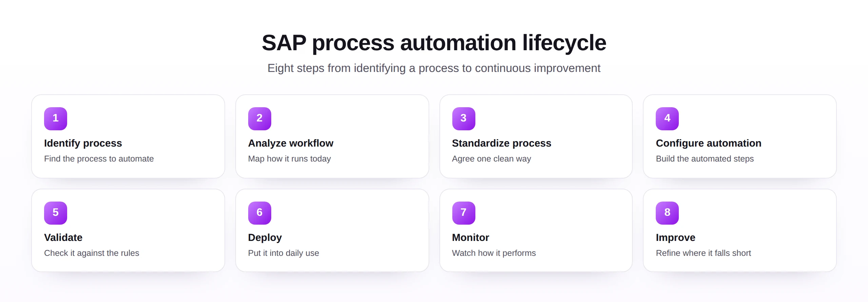Select the 'Deploy' card title

point(265,238)
